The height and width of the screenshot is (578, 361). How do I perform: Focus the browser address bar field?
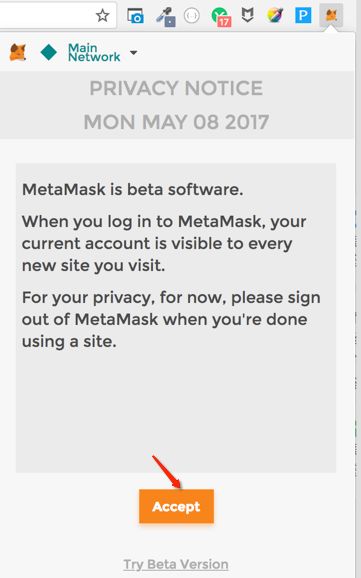coord(46,15)
